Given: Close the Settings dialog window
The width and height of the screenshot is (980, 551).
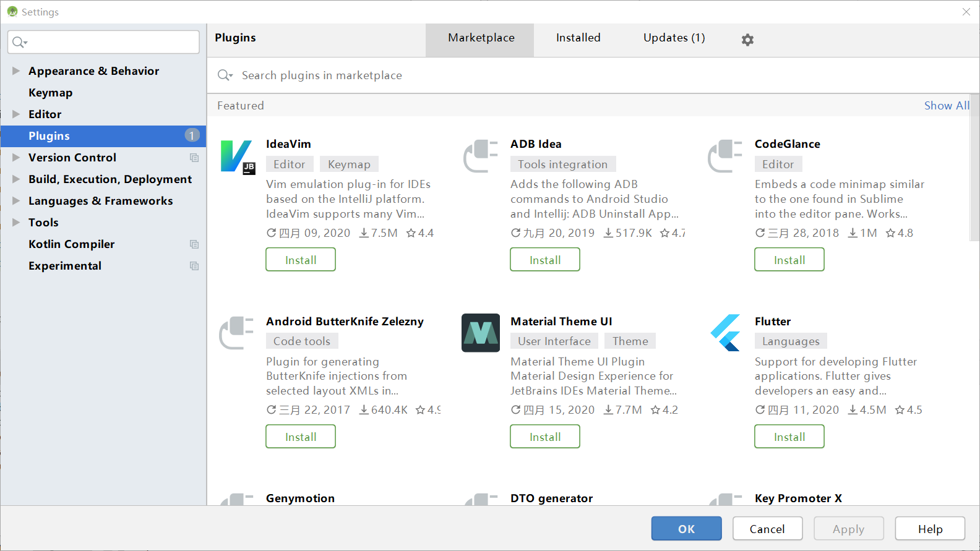Looking at the screenshot, I should pos(966,12).
